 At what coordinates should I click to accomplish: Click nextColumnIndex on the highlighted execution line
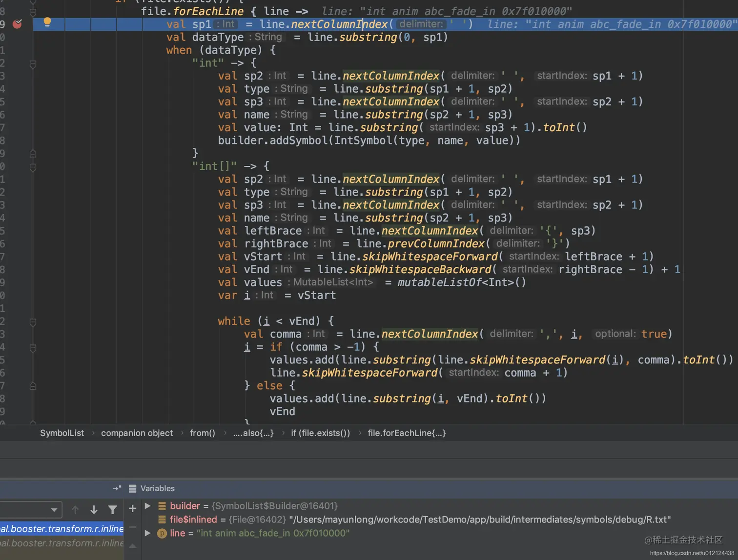click(x=339, y=24)
